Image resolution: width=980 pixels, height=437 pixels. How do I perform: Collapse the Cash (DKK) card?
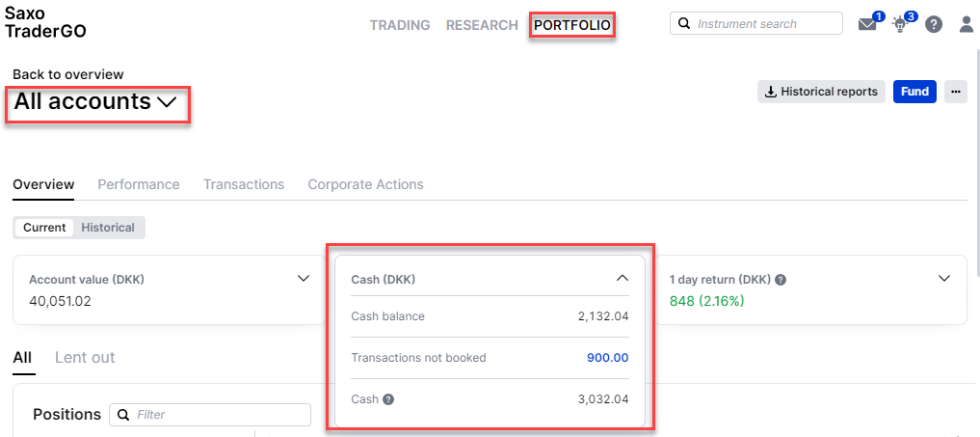click(x=622, y=279)
